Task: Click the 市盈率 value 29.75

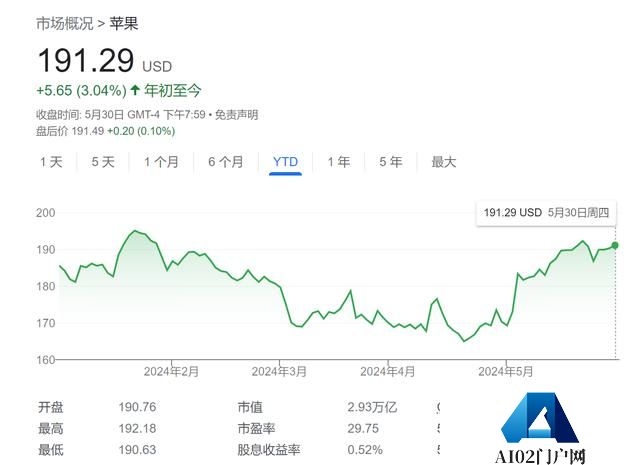Action: 363,428
